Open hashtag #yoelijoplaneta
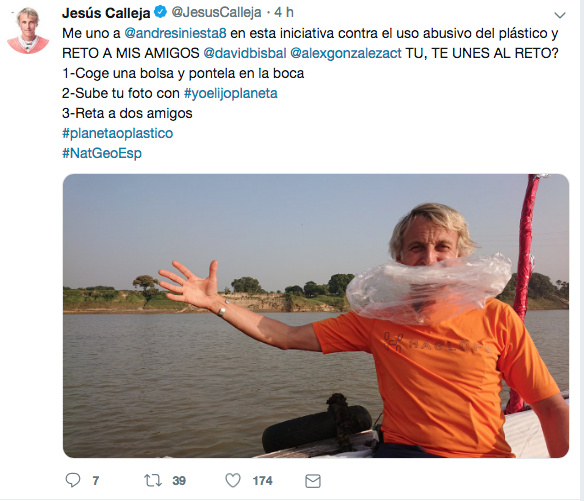Viewport: 584px width, 501px height. point(231,93)
